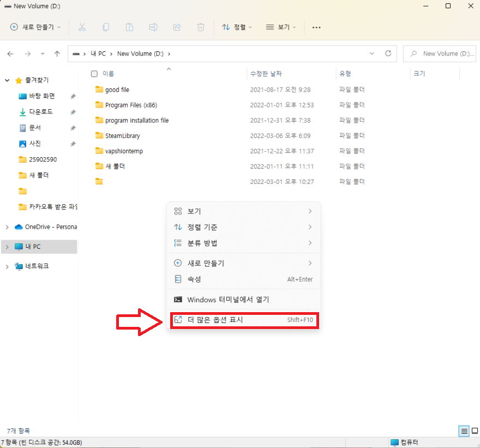The width and height of the screenshot is (480, 448).
Task: Click the 내 PC breadcrumb
Action: [x=98, y=54]
